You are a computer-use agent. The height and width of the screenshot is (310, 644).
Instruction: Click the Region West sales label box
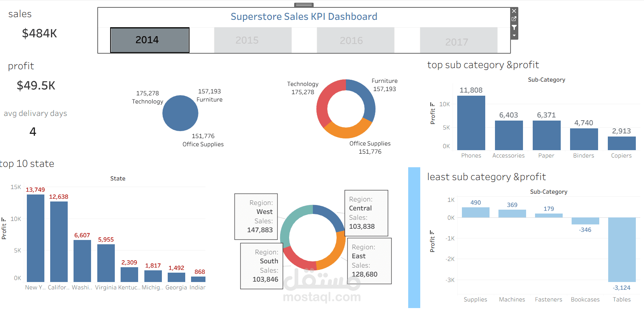point(256,217)
